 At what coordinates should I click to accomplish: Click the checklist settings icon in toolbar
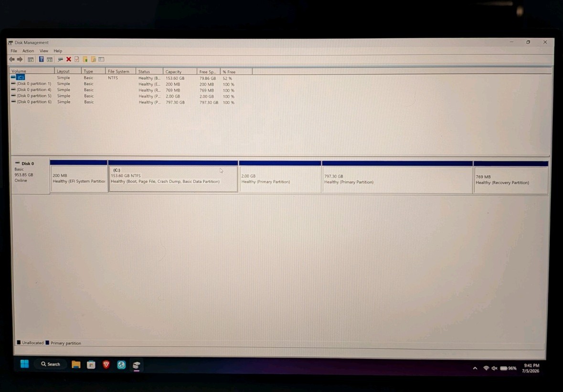click(101, 59)
